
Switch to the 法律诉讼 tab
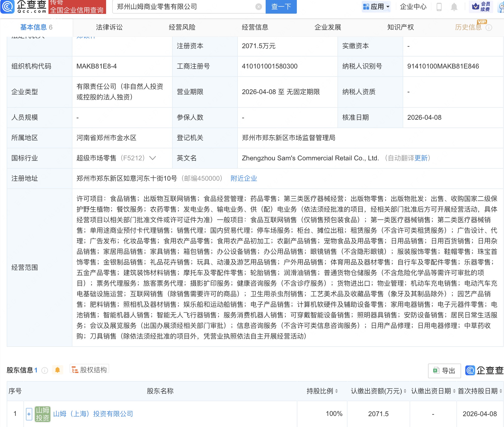(x=109, y=27)
